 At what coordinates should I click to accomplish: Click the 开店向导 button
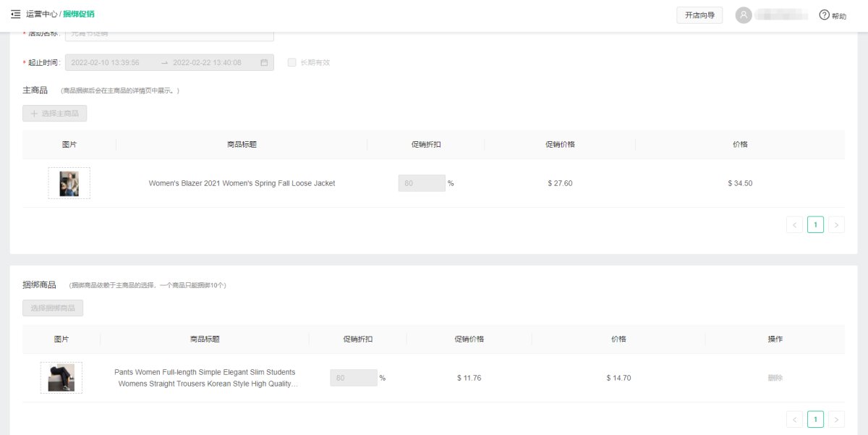tap(699, 15)
